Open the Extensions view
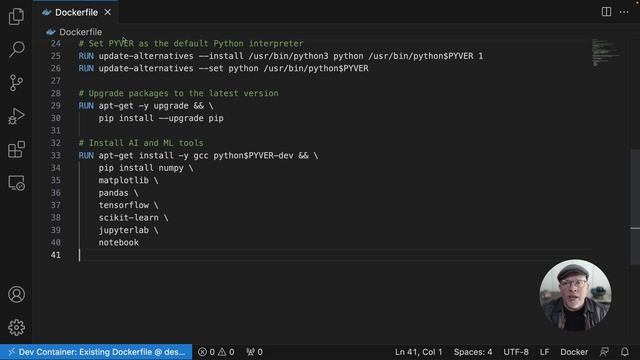This screenshot has width=640, height=360. (x=16, y=149)
